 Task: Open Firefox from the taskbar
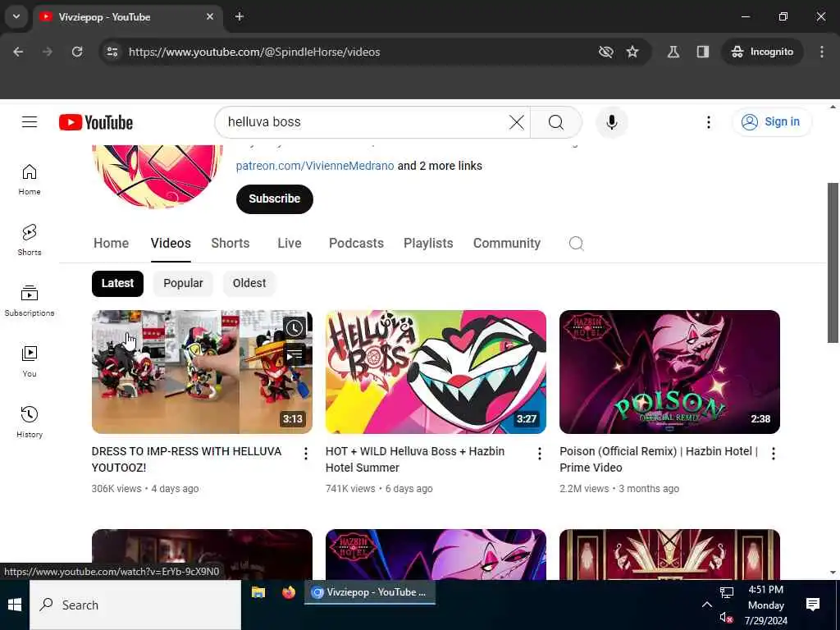click(289, 592)
